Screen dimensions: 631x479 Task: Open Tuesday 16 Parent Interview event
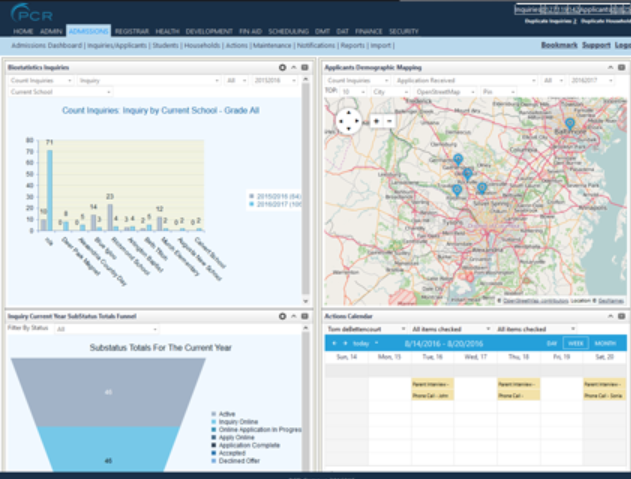pos(433,384)
